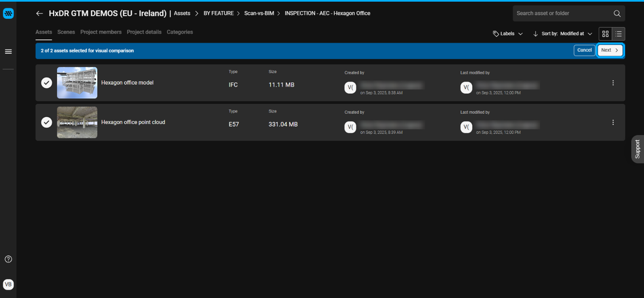Click INSPECTION - AEC - Hexagon Office breadcrumb

coord(327,14)
